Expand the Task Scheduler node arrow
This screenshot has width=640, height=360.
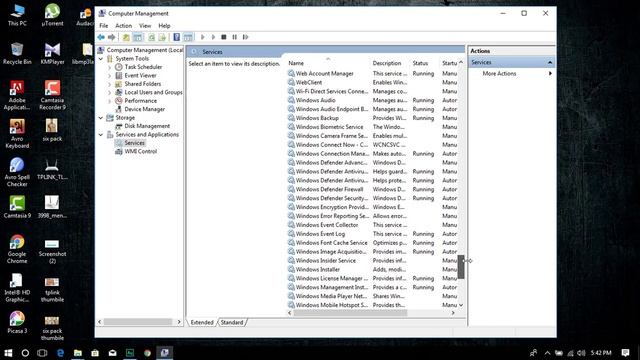point(109,67)
